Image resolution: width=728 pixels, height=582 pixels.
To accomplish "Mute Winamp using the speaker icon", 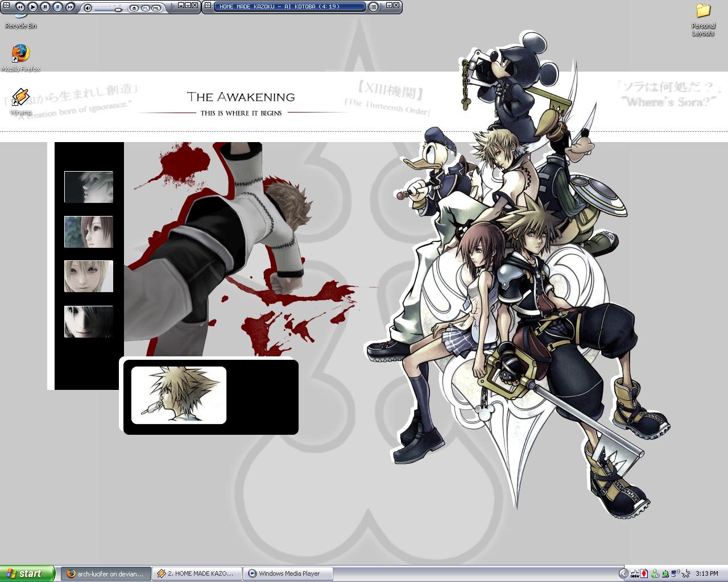I will (88, 8).
